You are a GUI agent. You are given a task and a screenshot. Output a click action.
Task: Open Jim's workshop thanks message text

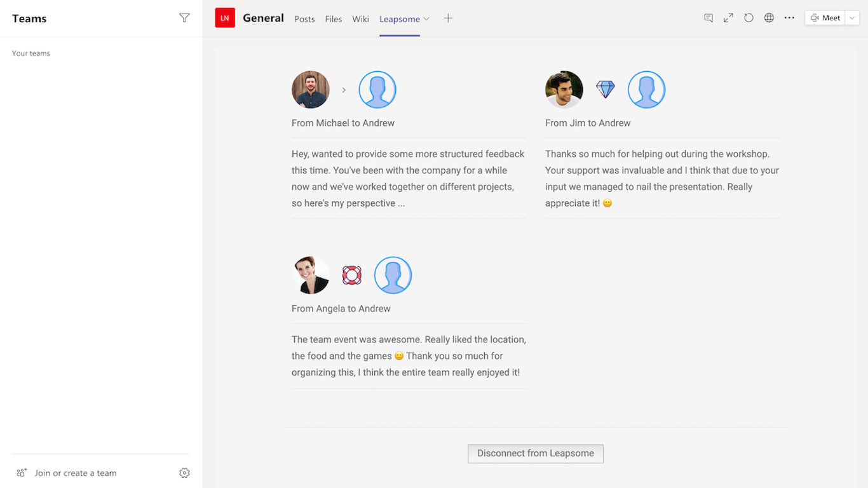pos(662,179)
